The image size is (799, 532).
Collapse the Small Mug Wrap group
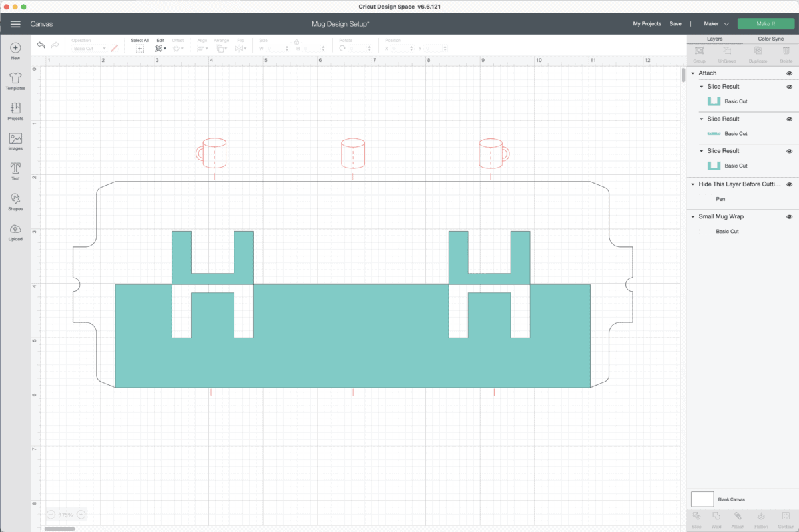click(693, 217)
